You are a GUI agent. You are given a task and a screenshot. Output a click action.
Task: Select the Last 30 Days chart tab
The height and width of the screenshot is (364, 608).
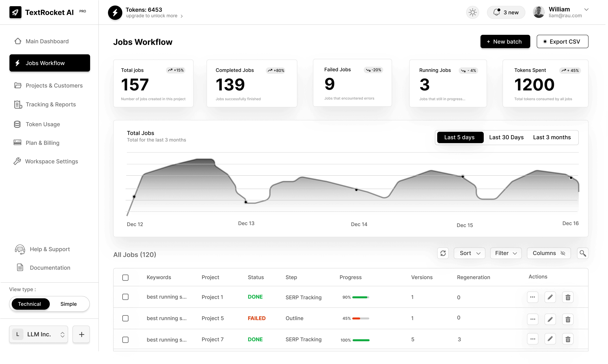[x=506, y=137]
